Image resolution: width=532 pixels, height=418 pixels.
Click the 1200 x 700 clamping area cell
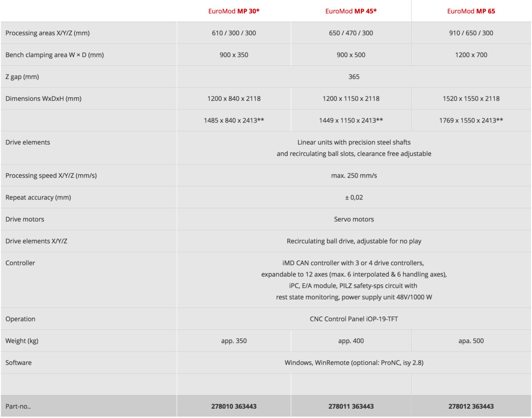click(471, 55)
